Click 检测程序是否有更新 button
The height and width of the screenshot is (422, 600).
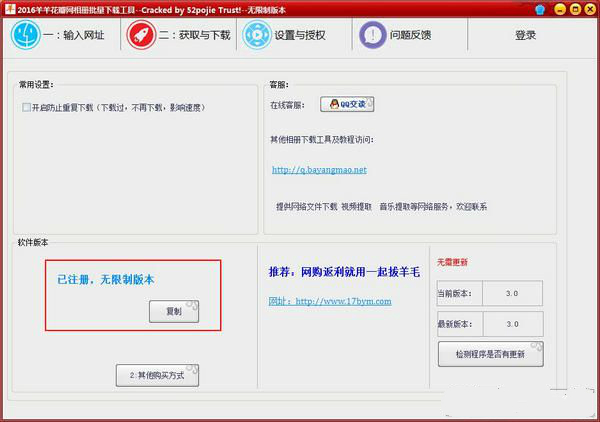click(490, 354)
